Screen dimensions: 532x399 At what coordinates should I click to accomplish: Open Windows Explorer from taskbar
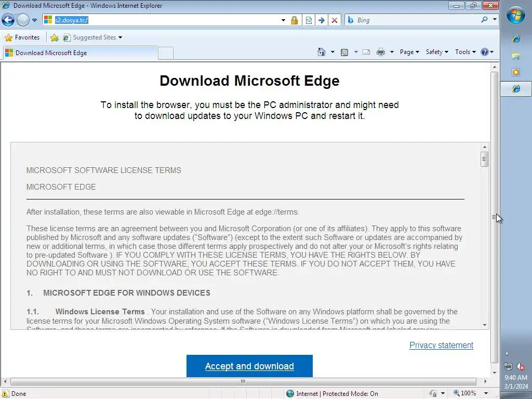(516, 56)
